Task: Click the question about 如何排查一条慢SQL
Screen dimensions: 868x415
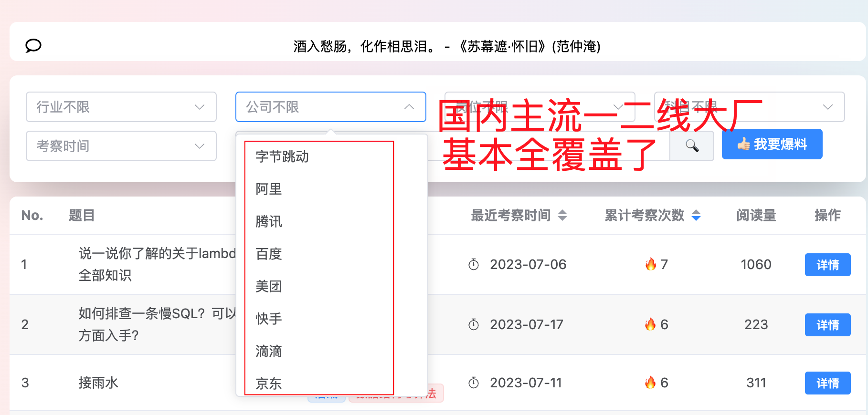Action: click(157, 324)
